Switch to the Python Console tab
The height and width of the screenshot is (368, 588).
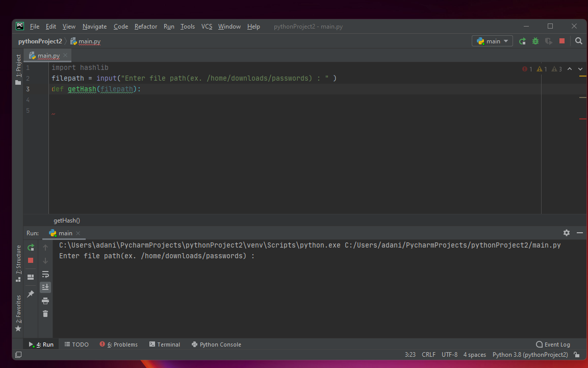click(216, 345)
